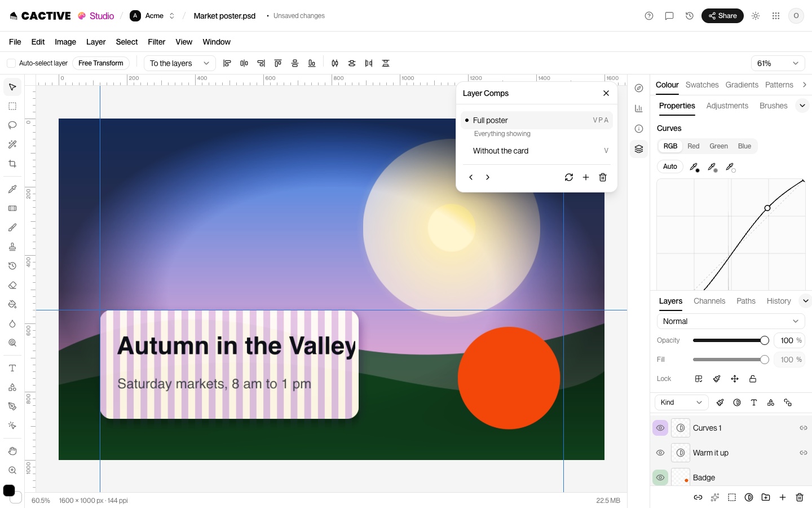The image size is (812, 508).
Task: Select the Eyedropper tool
Action: click(x=12, y=189)
